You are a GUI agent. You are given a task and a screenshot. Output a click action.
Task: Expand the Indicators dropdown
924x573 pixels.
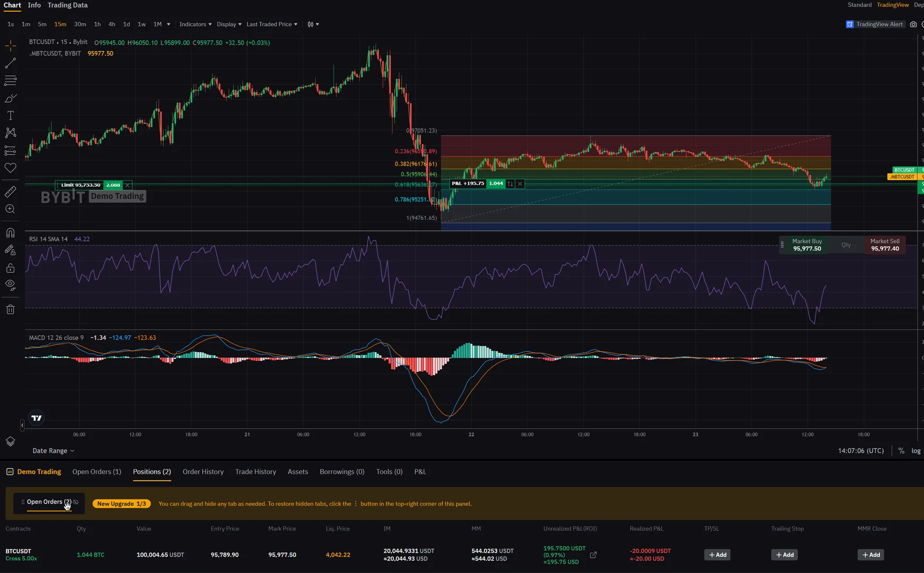pos(195,24)
